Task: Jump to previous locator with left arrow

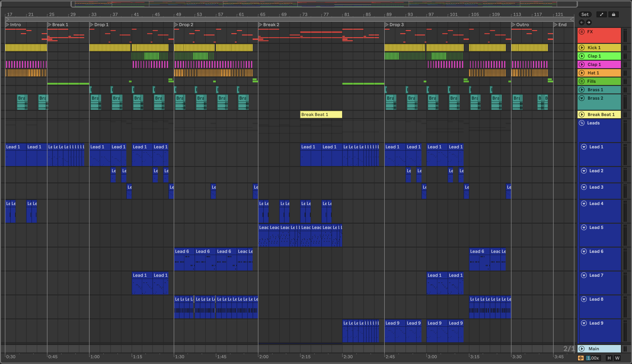Action: coord(582,23)
